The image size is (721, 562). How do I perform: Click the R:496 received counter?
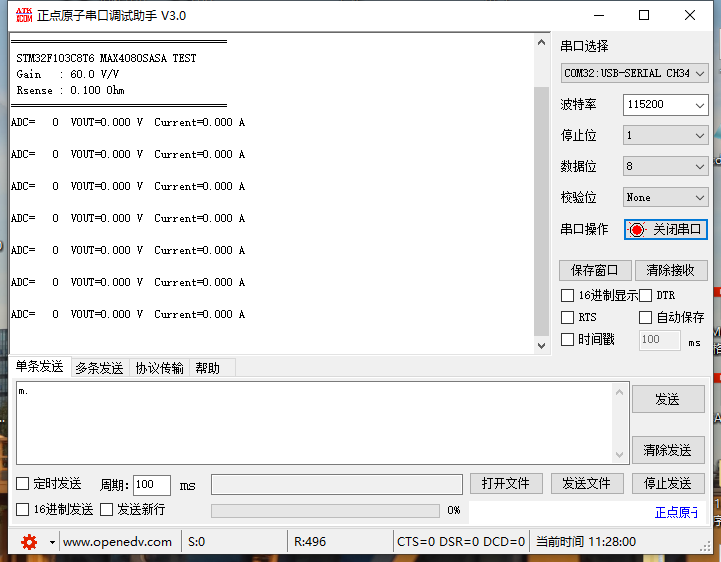310,542
